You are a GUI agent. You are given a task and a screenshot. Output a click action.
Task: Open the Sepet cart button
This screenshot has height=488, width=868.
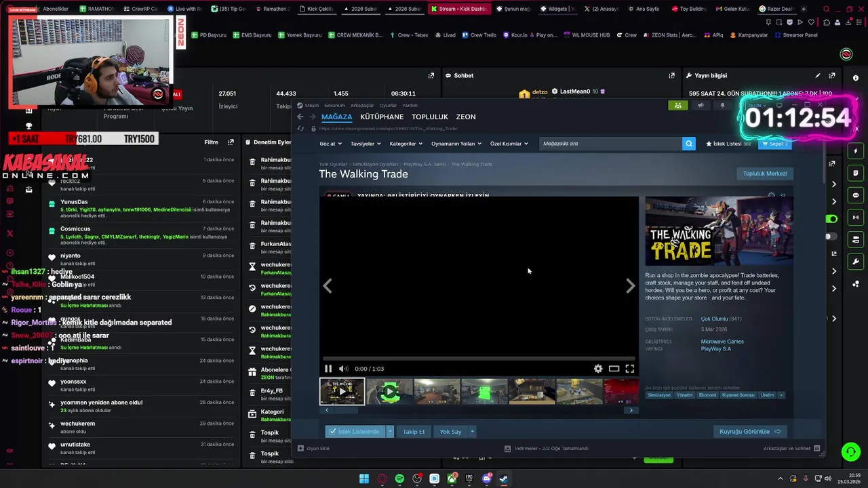pyautogui.click(x=775, y=144)
